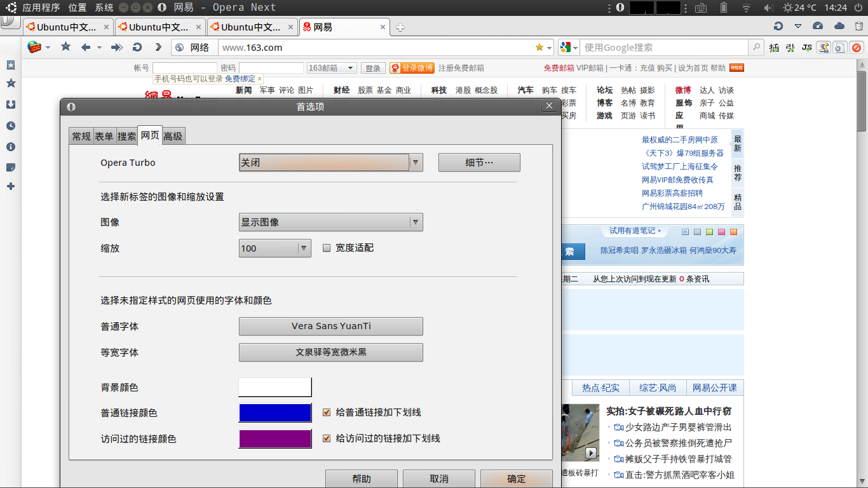Open a new tab with the plus button

400,27
